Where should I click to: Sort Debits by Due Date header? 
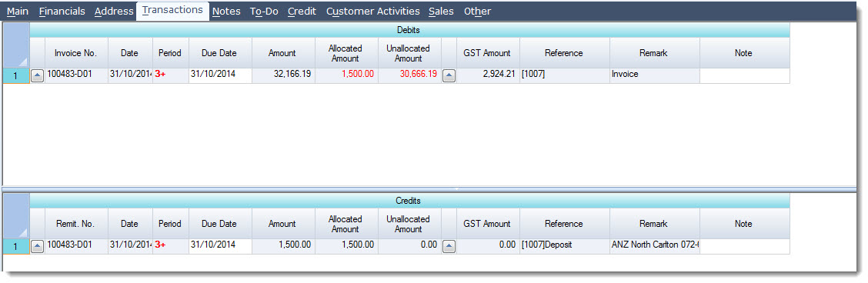(x=220, y=53)
